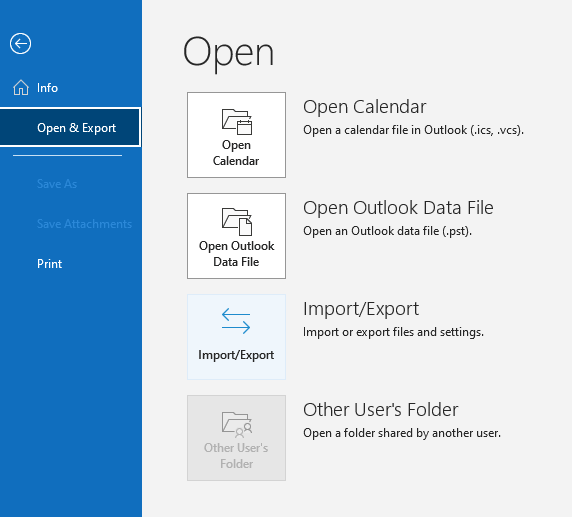
Task: Click the calendar folder icon in Open Calendar
Action: 237,121
